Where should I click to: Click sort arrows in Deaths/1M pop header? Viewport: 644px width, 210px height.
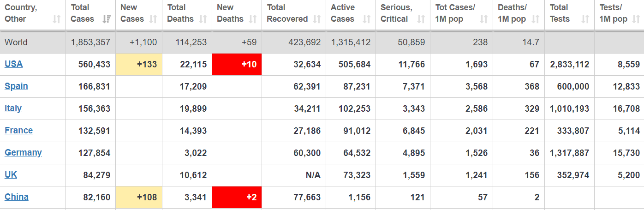(536, 19)
